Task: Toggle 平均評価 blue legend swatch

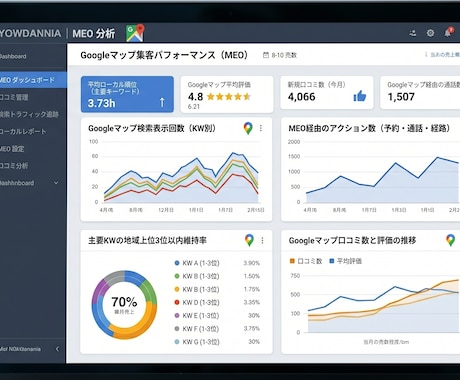Action: 332,261
